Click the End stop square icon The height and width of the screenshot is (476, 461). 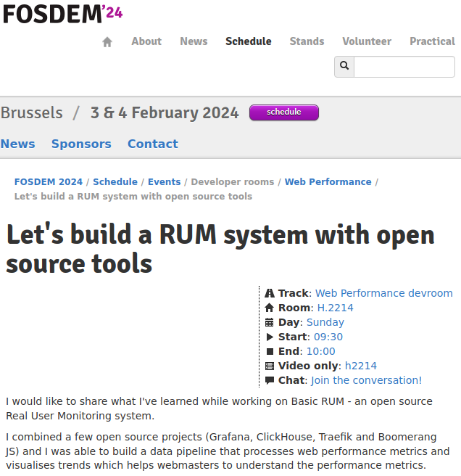pyautogui.click(x=270, y=351)
